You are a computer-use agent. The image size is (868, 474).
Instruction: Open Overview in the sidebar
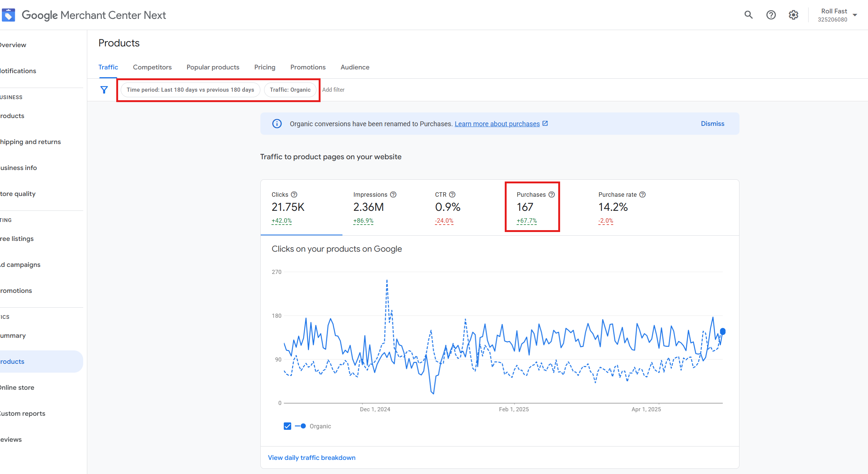coord(42,45)
